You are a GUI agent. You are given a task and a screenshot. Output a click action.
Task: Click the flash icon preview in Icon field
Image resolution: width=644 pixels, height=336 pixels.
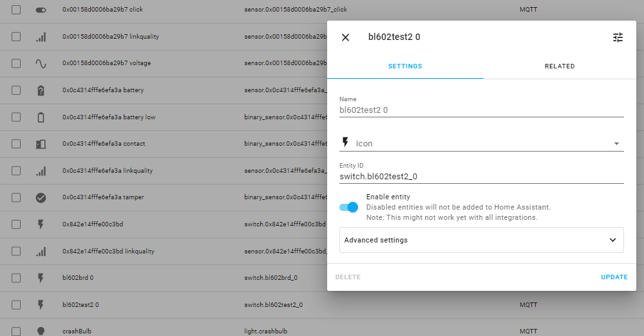tap(345, 143)
